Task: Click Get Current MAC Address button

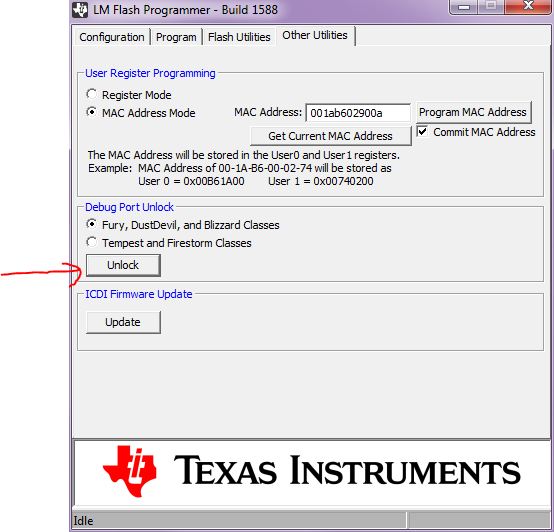Action: tap(331, 136)
